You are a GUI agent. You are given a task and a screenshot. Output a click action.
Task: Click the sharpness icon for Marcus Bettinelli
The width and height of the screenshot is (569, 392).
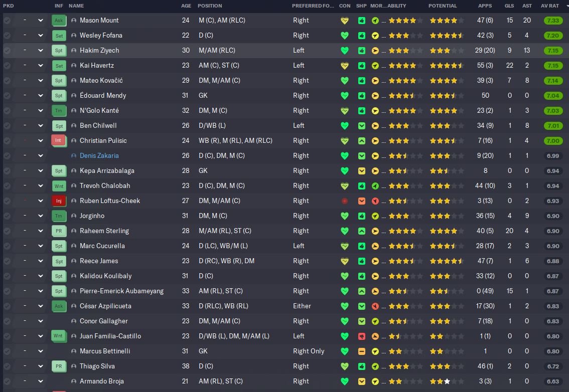362,351
